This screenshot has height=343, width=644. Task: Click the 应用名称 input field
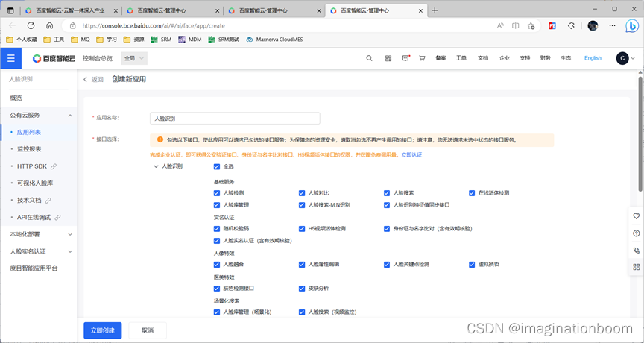tap(235, 119)
